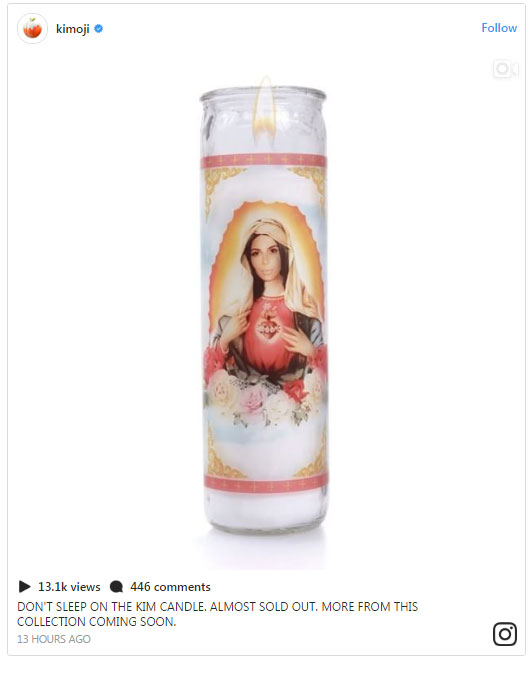Open the kimoji profile avatar
The width and height of the screenshot is (530, 686).
[32, 28]
